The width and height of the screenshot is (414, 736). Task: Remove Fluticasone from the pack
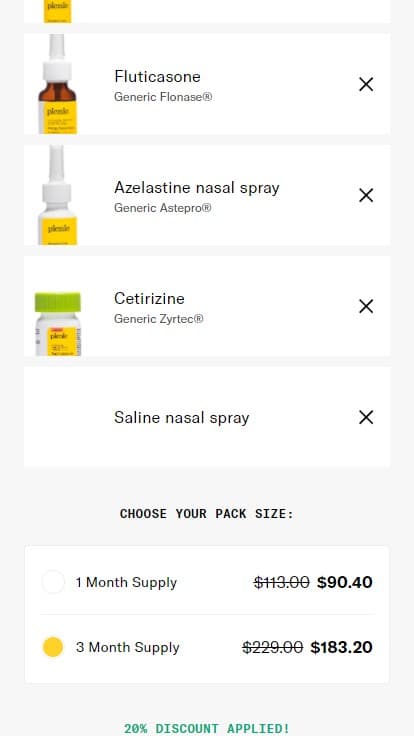tap(366, 84)
